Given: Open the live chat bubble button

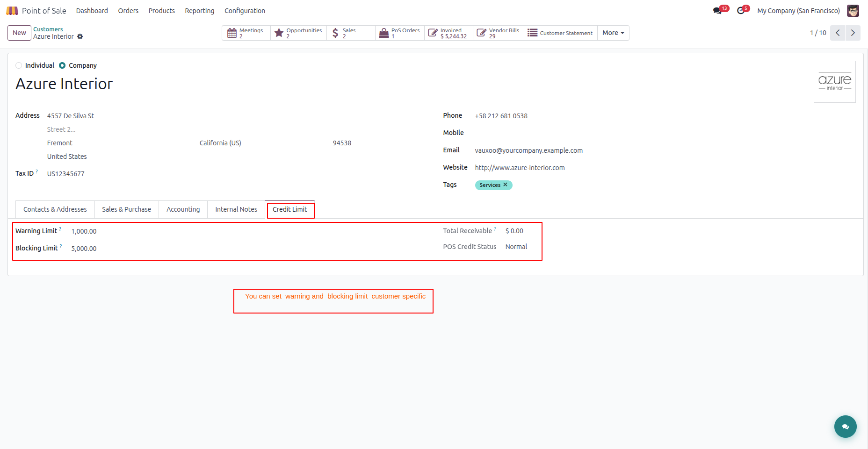Looking at the screenshot, I should coord(846,427).
